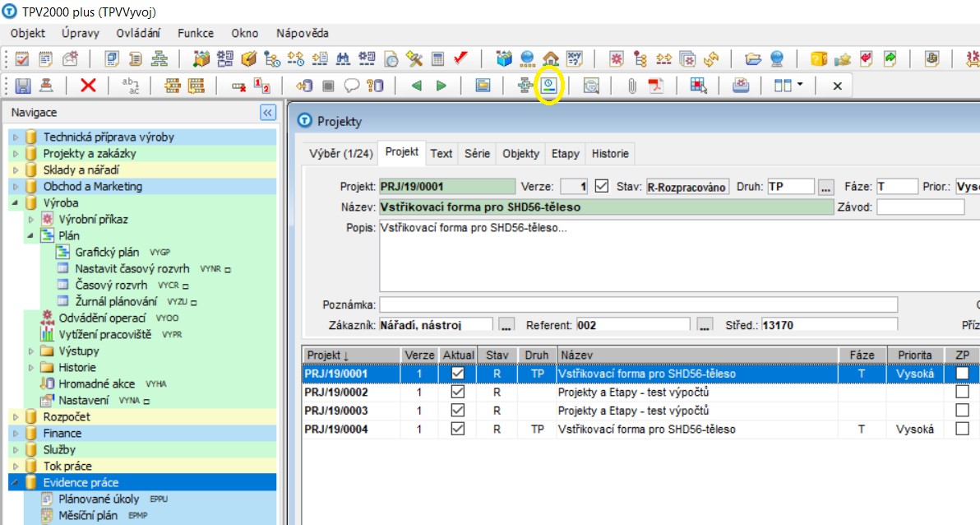Click the house home icon

click(551, 58)
